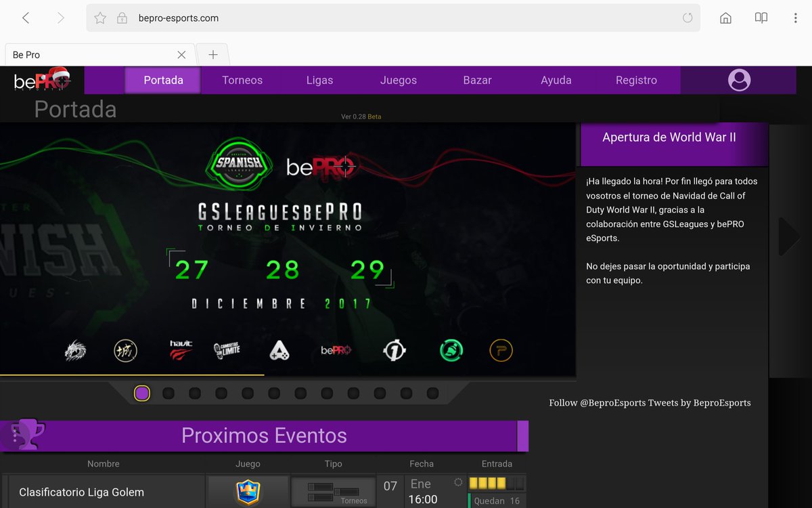Image resolution: width=812 pixels, height=508 pixels.
Task: Click the Clash Royale game icon
Action: point(248,492)
